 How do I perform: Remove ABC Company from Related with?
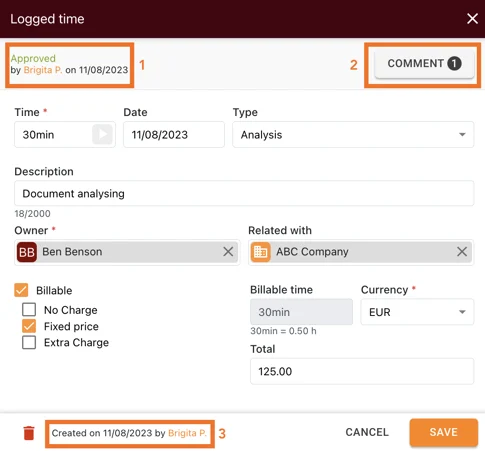[462, 252]
